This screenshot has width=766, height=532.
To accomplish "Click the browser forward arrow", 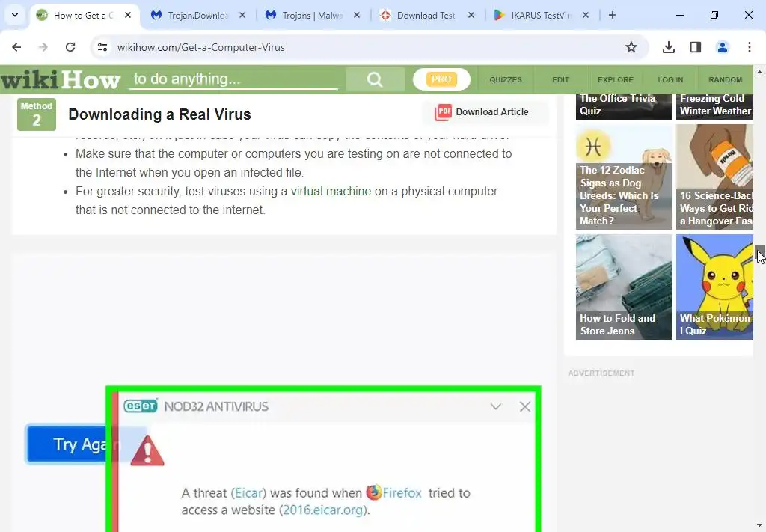I will (43, 47).
